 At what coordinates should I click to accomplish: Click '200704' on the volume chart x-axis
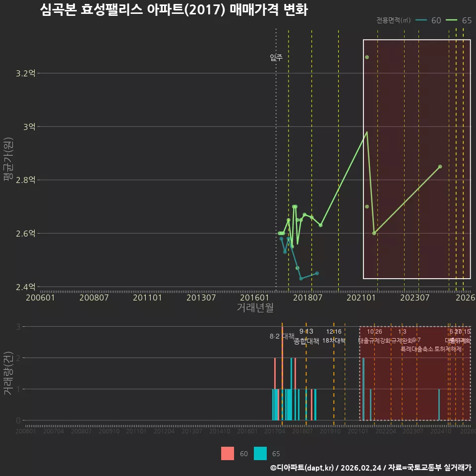pyautogui.click(x=54, y=431)
